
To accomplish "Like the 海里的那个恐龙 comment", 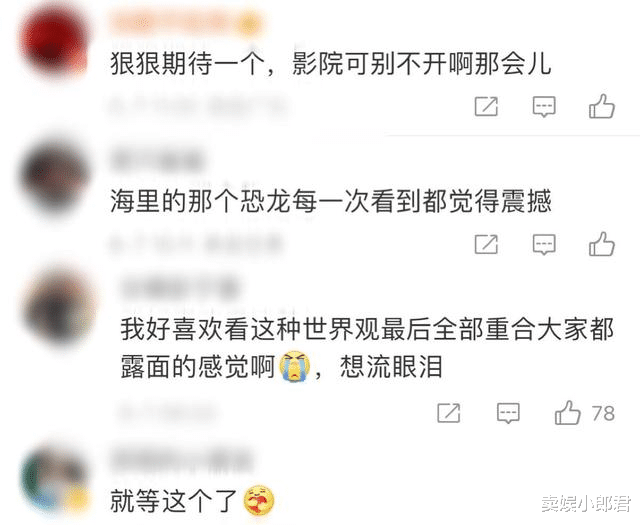I will click(x=602, y=244).
